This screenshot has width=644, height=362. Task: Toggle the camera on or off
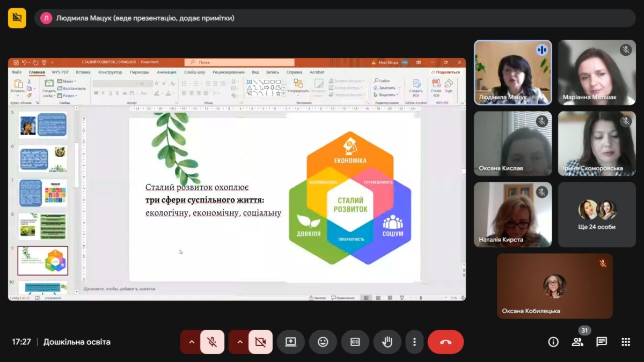tap(260, 342)
